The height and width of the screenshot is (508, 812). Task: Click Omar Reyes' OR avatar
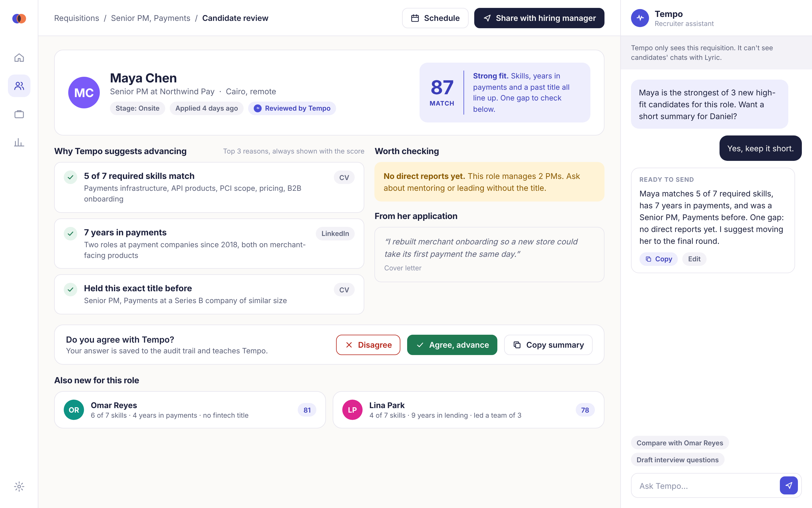tap(74, 410)
